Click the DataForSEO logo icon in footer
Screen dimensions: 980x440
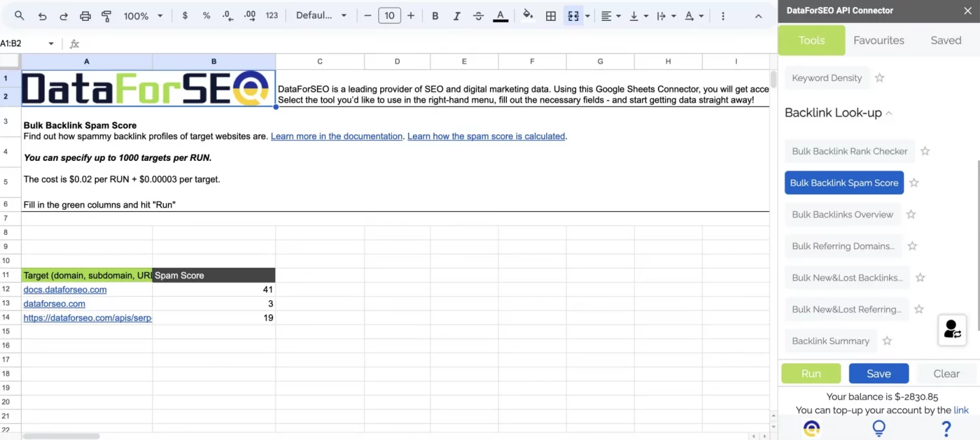tap(811, 428)
